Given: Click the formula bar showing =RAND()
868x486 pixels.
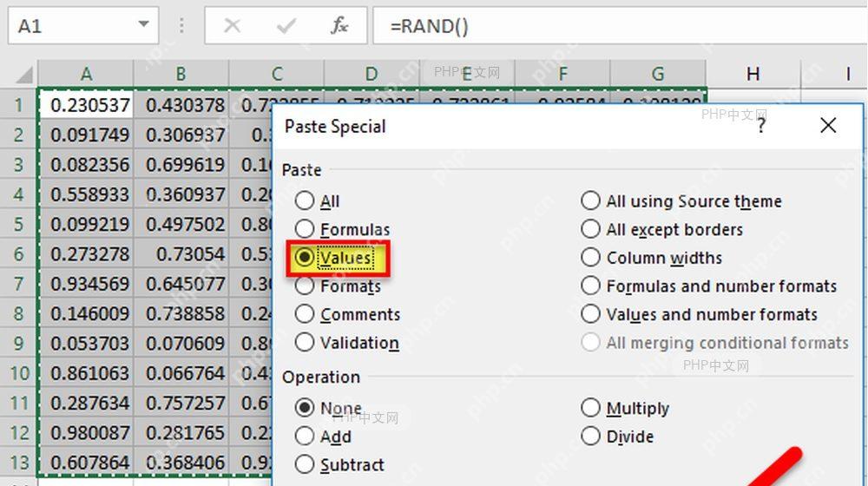Looking at the screenshot, I should coord(620,25).
